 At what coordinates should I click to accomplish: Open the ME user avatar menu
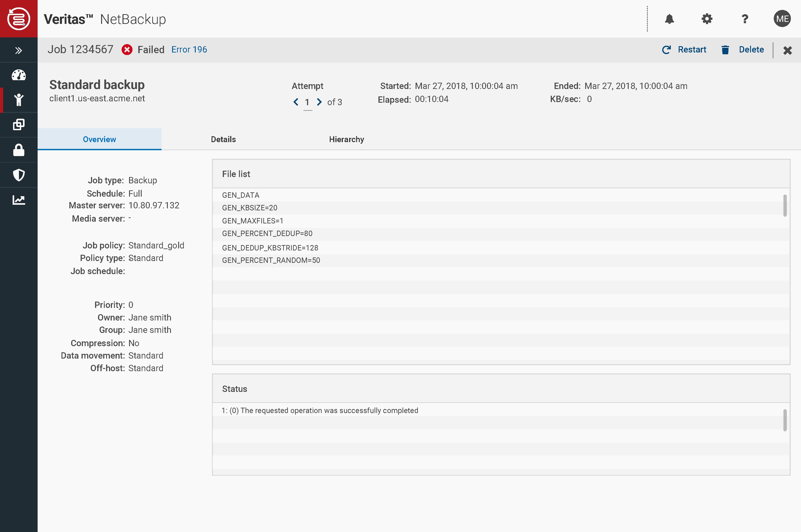[x=782, y=19]
